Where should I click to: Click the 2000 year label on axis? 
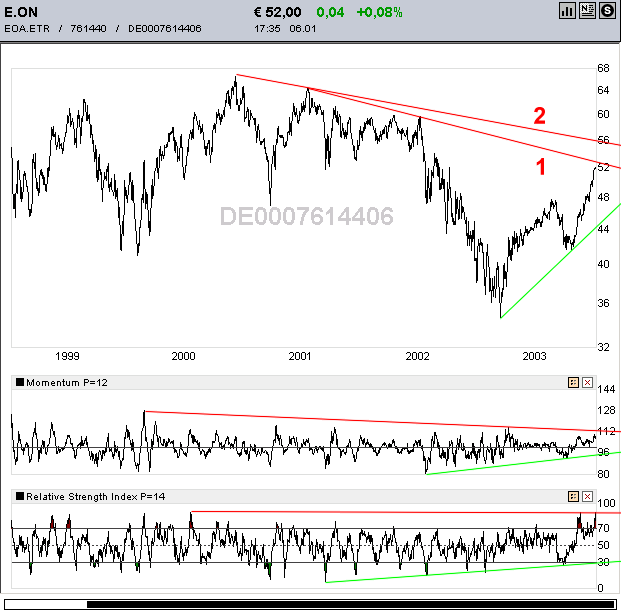point(183,356)
